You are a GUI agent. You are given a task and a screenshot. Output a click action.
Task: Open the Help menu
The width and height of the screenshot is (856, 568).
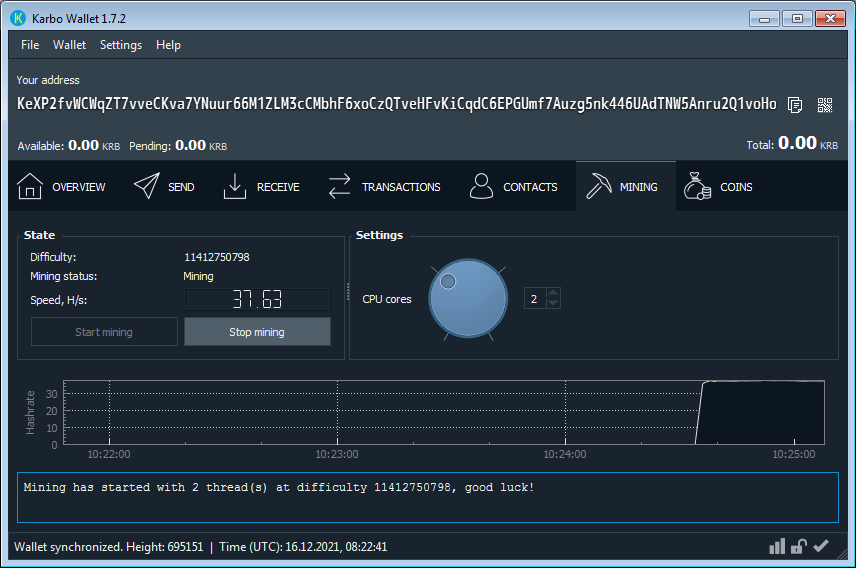pos(168,45)
